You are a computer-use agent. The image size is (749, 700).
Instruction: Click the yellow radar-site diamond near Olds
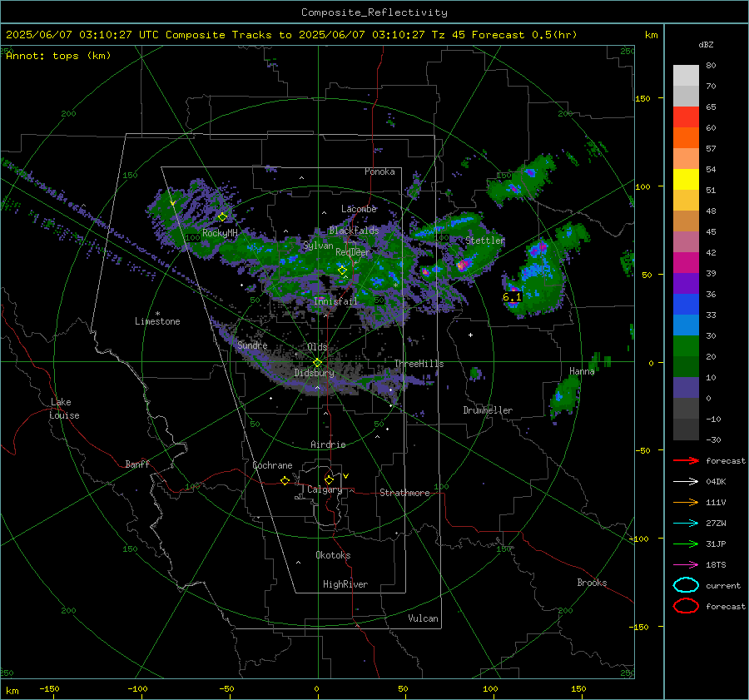[318, 363]
